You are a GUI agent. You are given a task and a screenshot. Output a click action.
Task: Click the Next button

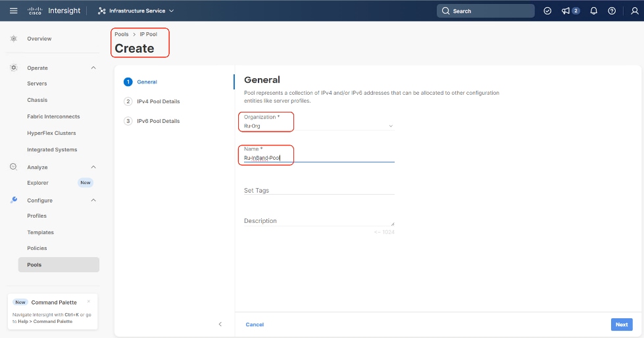tap(621, 324)
